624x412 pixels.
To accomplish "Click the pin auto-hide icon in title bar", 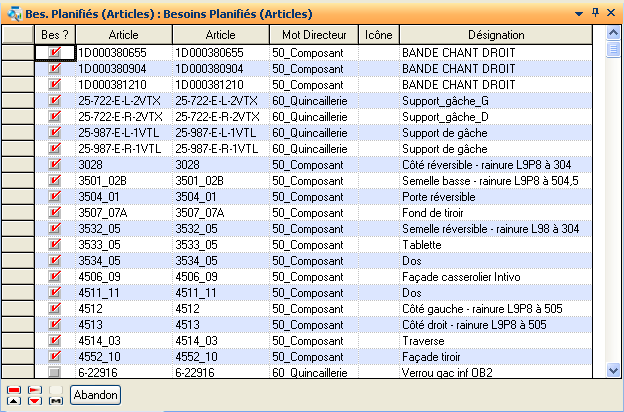I will pos(596,12).
